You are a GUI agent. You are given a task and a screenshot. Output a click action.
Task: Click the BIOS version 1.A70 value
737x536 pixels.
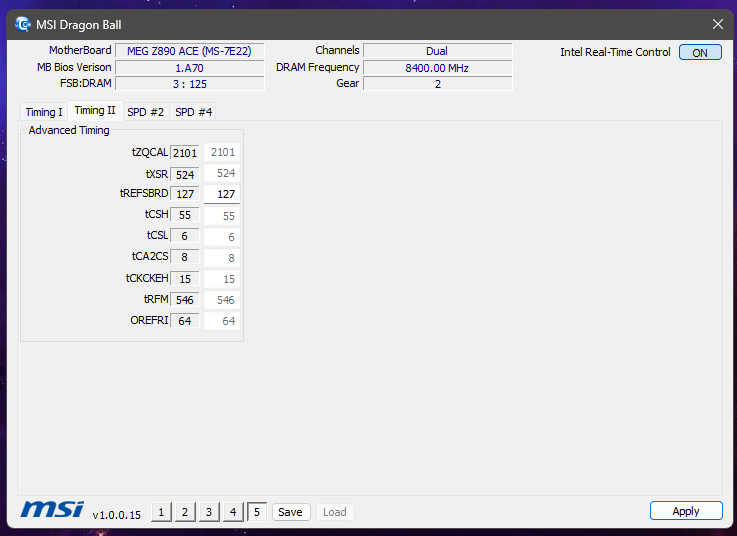point(189,68)
